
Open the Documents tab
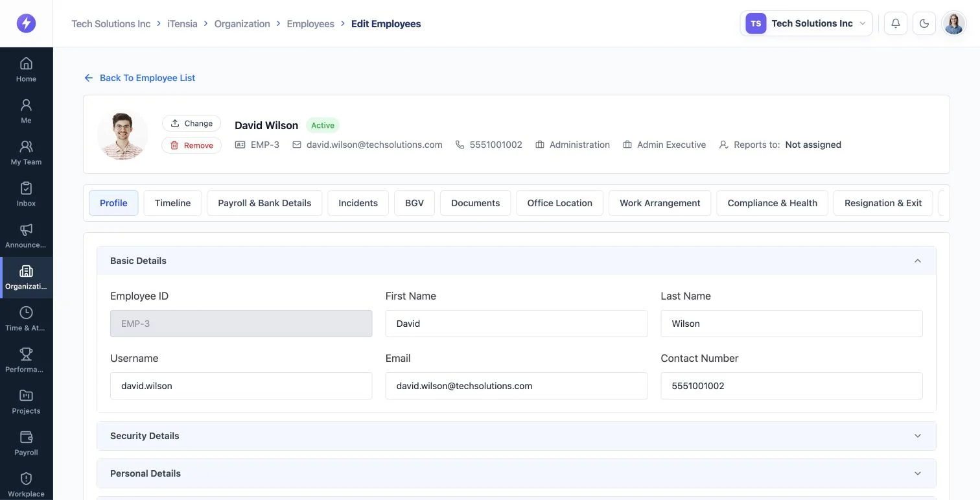point(476,203)
